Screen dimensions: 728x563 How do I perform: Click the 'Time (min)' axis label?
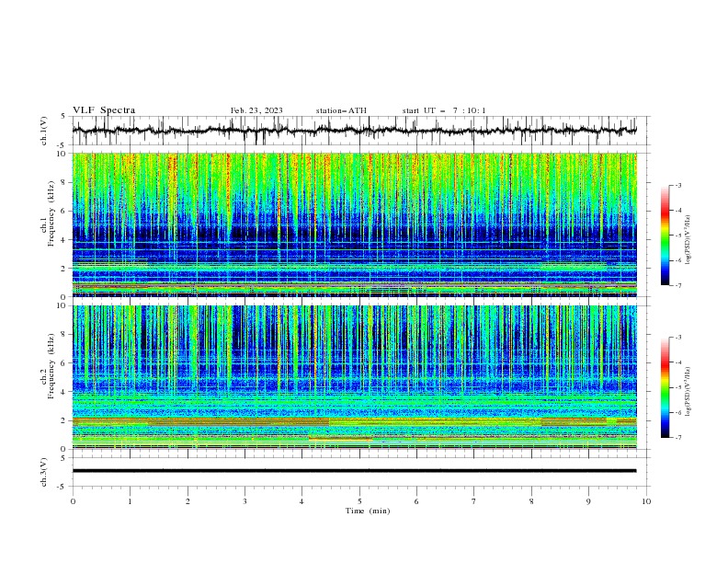point(368,511)
